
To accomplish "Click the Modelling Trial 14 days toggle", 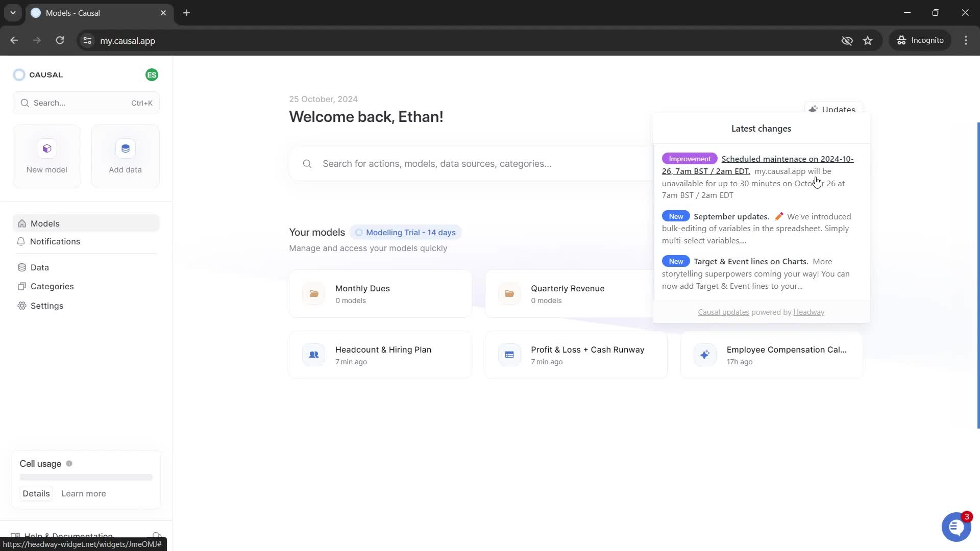I will pos(406,233).
